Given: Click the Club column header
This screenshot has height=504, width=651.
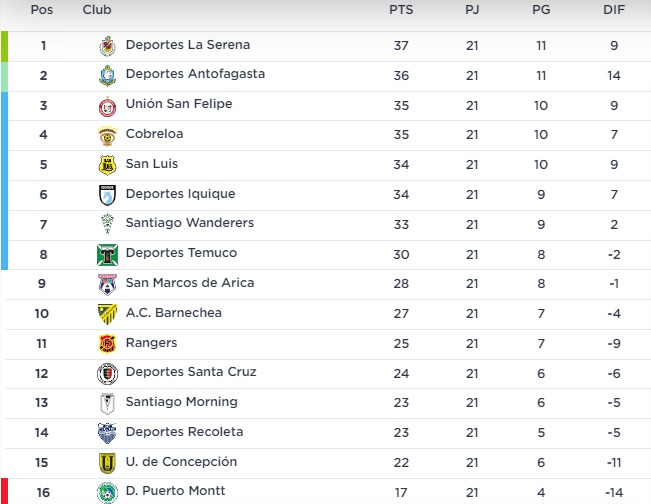Looking at the screenshot, I should point(97,10).
